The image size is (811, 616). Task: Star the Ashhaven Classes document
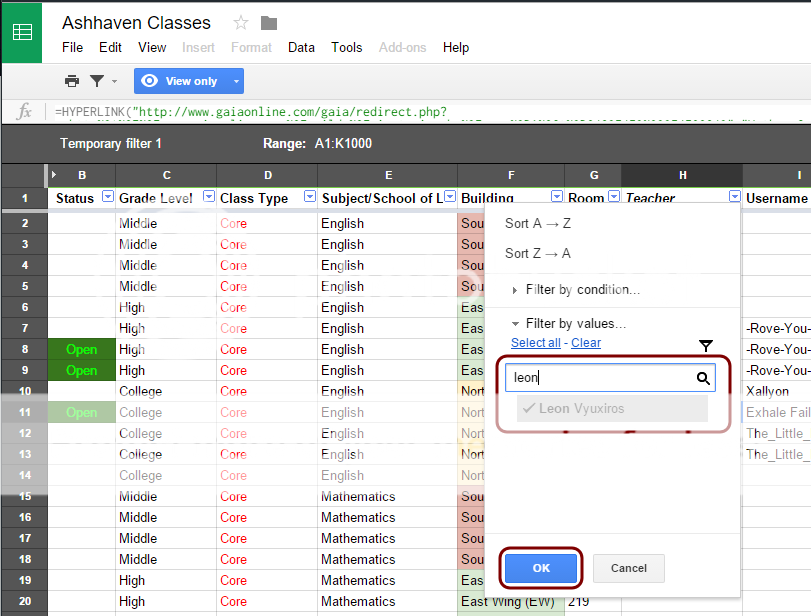click(x=240, y=23)
